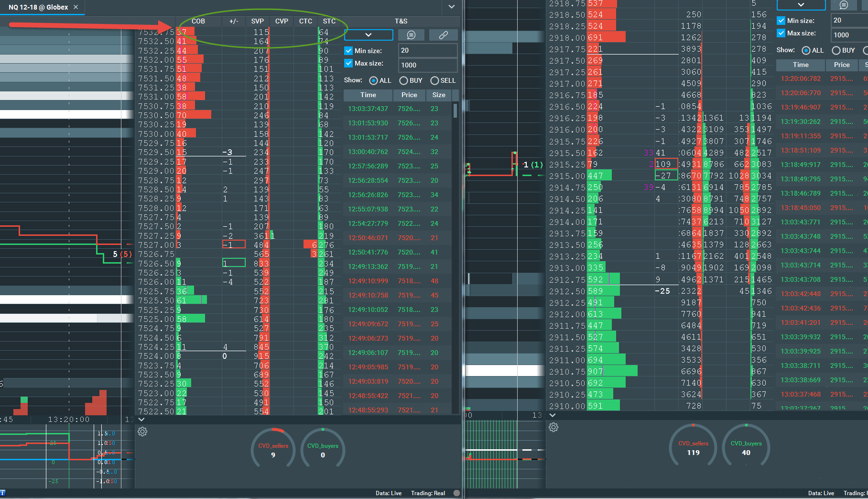Click the grey status circle beside Trading: Real
868x499 pixels.
(x=456, y=493)
